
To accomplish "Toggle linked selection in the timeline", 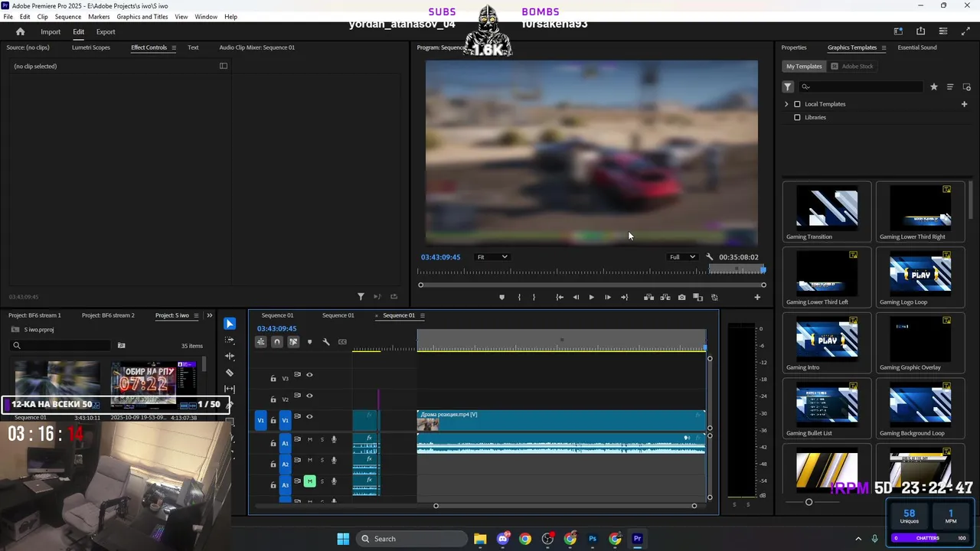I will [293, 342].
